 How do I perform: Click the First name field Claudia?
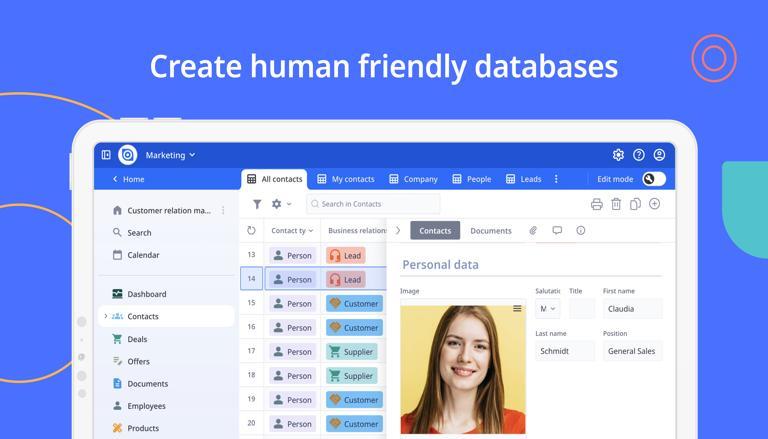pos(633,309)
